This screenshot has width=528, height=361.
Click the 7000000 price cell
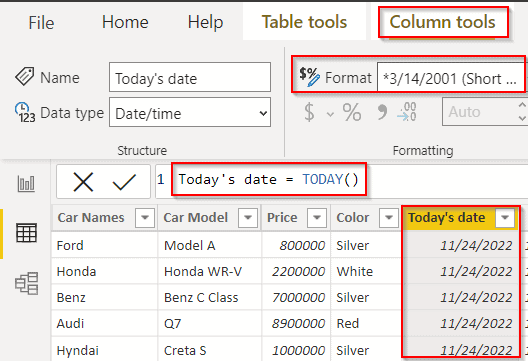pos(296,297)
